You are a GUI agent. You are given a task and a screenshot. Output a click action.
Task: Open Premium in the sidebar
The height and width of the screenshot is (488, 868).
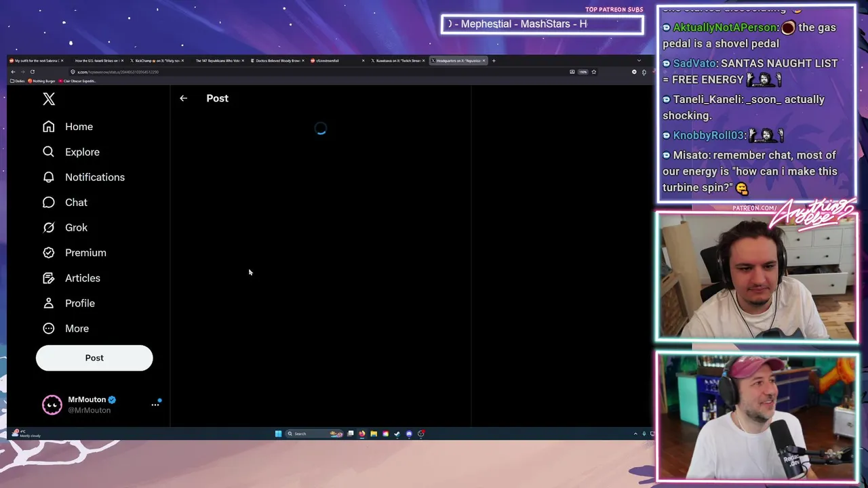(75, 253)
